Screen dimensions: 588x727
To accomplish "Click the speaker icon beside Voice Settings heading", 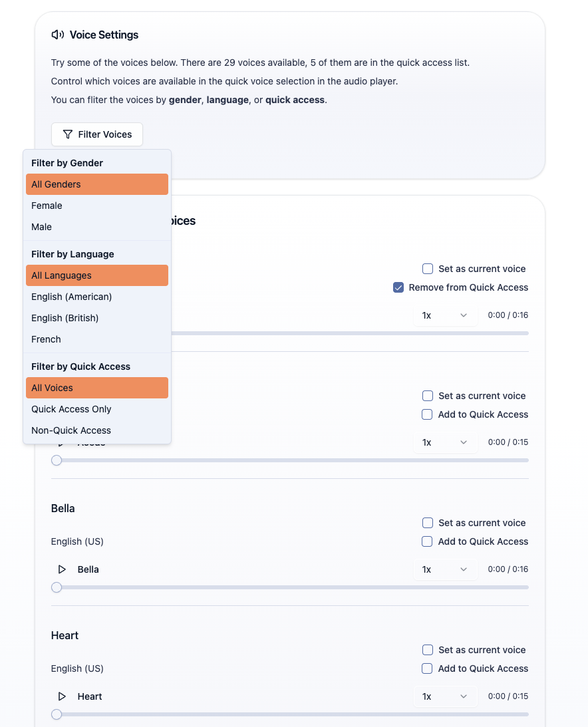I will coord(57,35).
